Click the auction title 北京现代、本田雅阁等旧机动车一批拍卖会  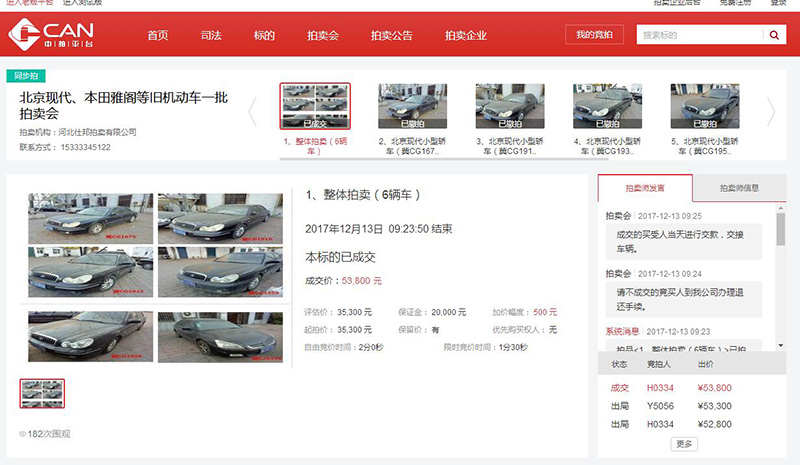123,105
